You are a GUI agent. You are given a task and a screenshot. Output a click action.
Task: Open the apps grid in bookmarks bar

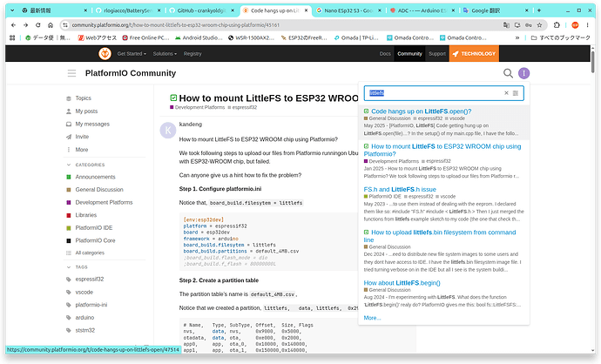pos(12,37)
